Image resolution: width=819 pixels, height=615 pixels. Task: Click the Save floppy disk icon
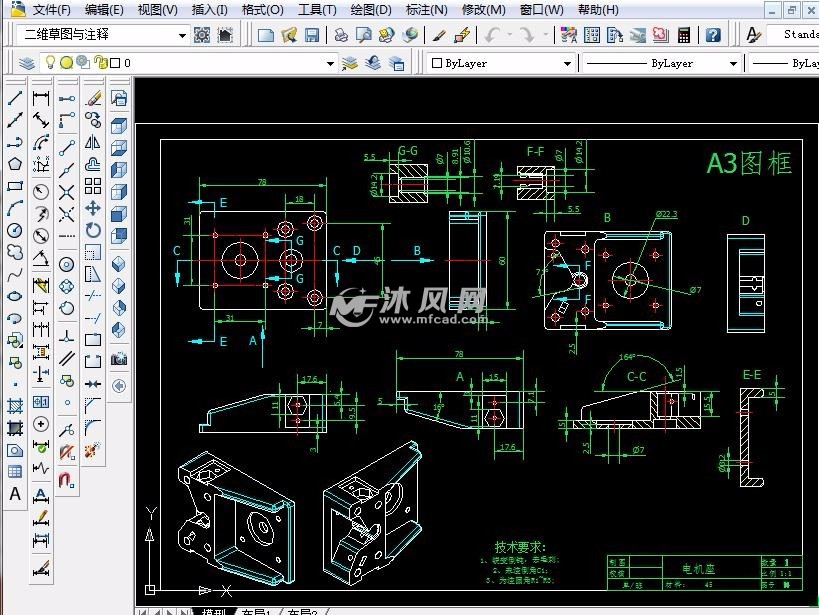pos(312,35)
